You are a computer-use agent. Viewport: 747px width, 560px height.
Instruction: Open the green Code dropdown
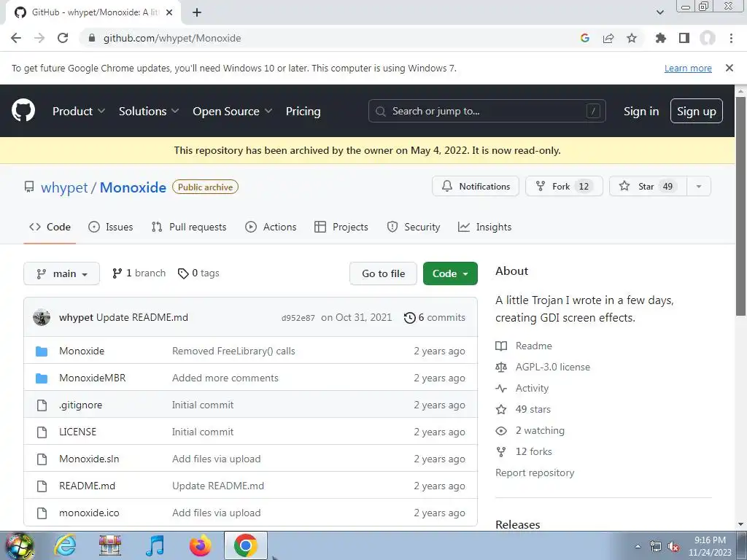[x=450, y=273]
